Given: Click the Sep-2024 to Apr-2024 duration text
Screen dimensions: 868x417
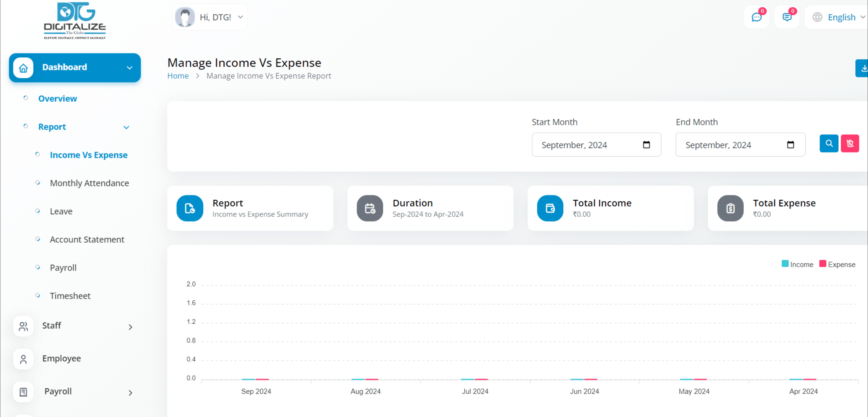Looking at the screenshot, I should [428, 214].
